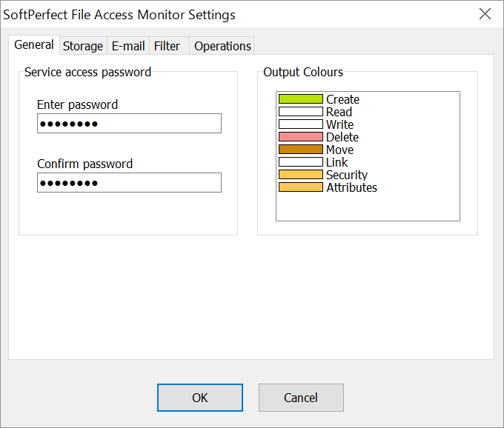Viewport: 504px width, 428px height.
Task: Go to the Filter tab
Action: [167, 46]
